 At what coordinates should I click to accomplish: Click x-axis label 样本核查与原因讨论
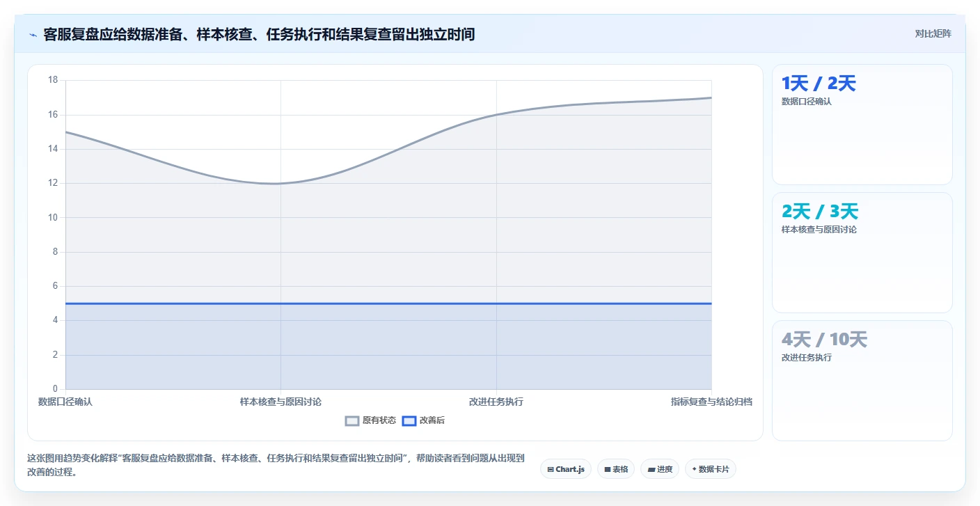280,402
